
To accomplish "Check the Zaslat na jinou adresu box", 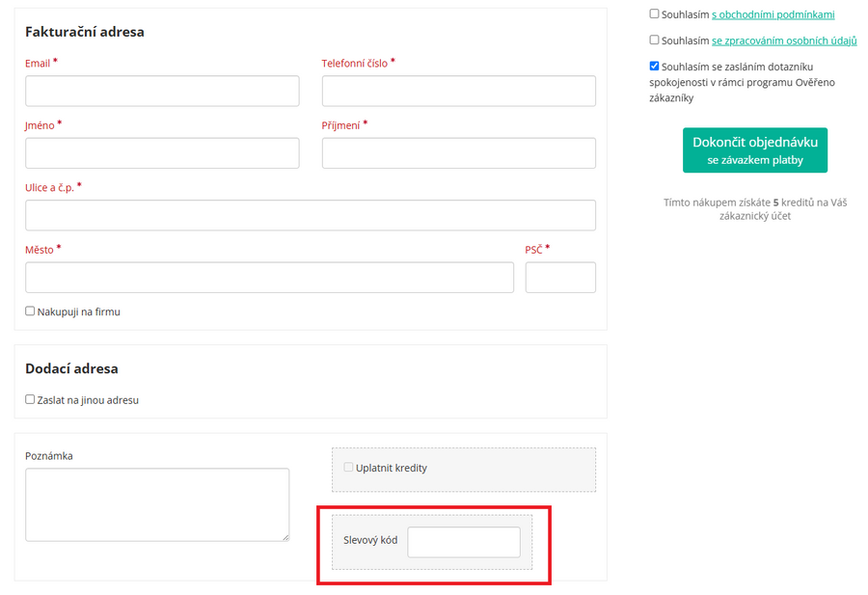I will pos(30,399).
